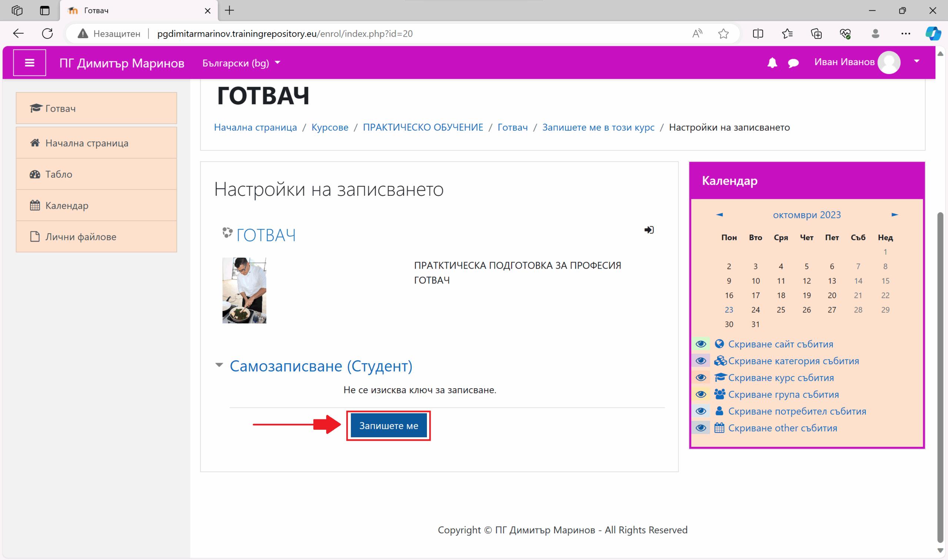Open the messages chat bubble icon
The height and width of the screenshot is (560, 948).
coord(793,63)
